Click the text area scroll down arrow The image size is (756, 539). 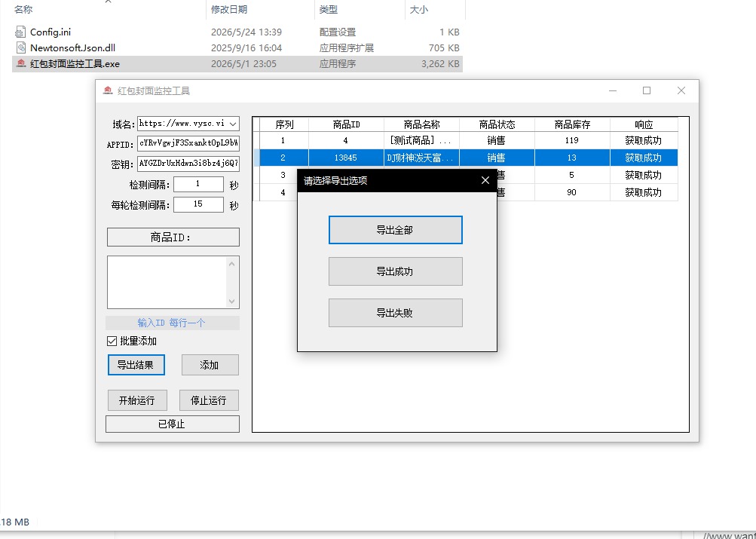coord(232,302)
